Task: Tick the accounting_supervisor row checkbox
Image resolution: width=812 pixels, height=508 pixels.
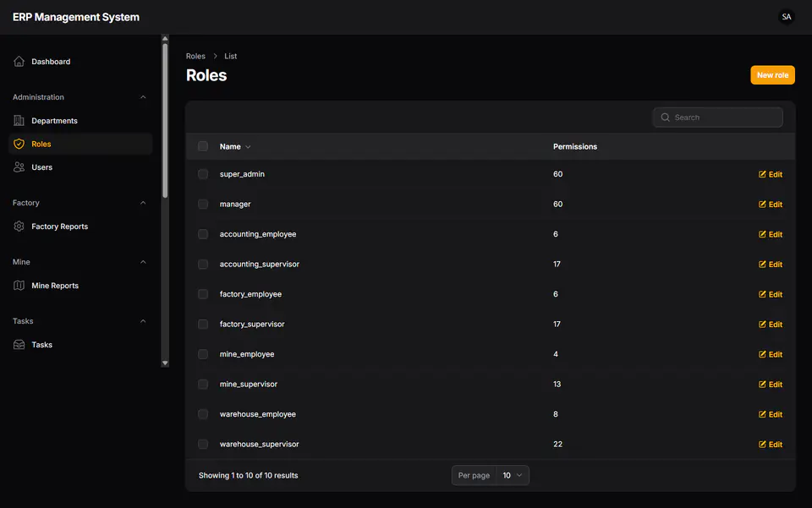Action: [x=203, y=265]
